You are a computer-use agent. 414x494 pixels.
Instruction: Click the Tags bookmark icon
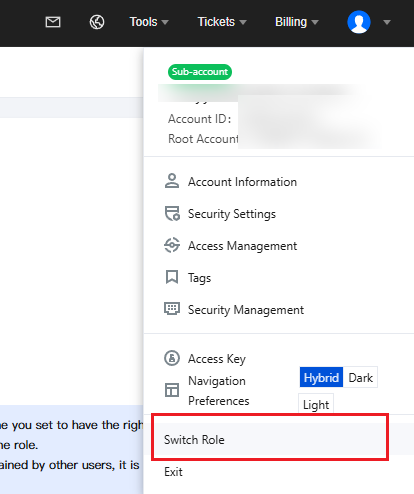172,277
